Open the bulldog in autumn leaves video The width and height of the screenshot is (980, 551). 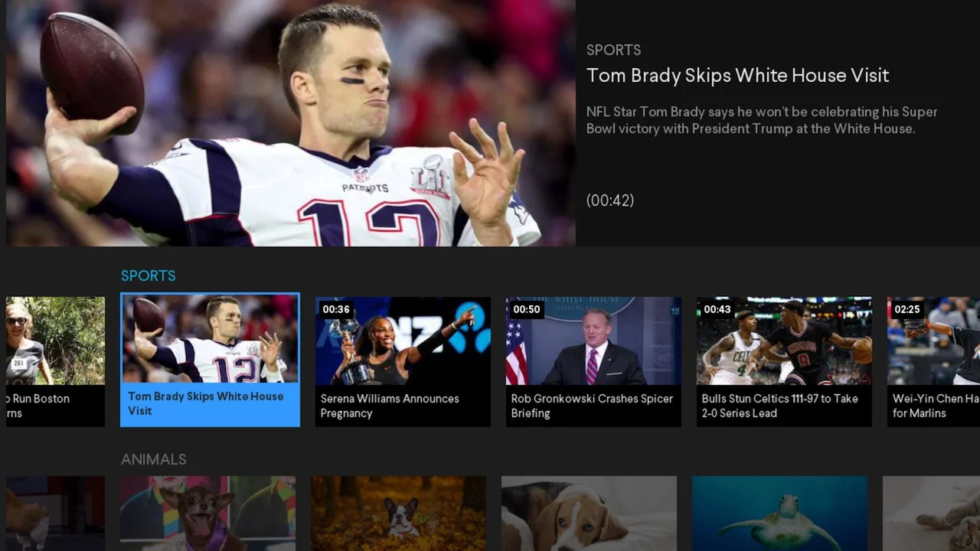398,514
